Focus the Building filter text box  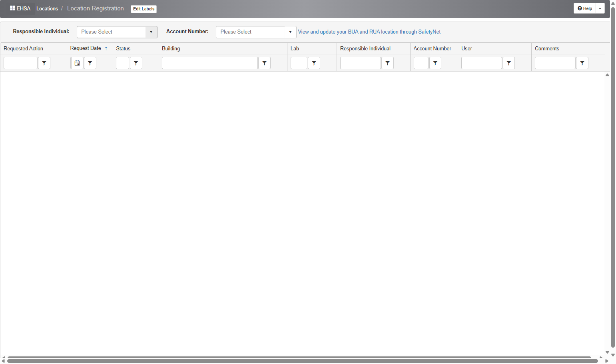point(210,63)
